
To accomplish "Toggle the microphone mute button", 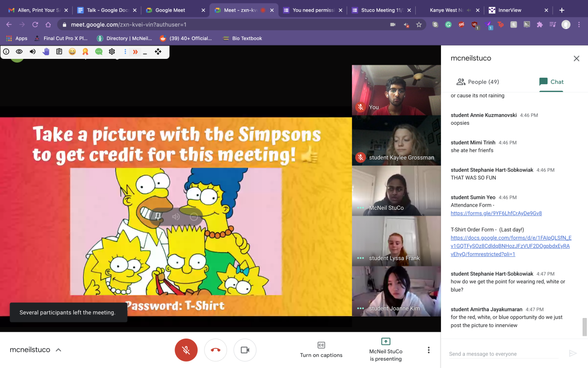I will point(186,350).
